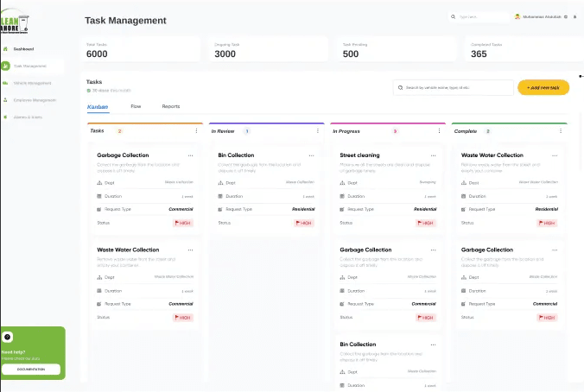Click the help question mark icon
The width and height of the screenshot is (584, 392).
8,337
